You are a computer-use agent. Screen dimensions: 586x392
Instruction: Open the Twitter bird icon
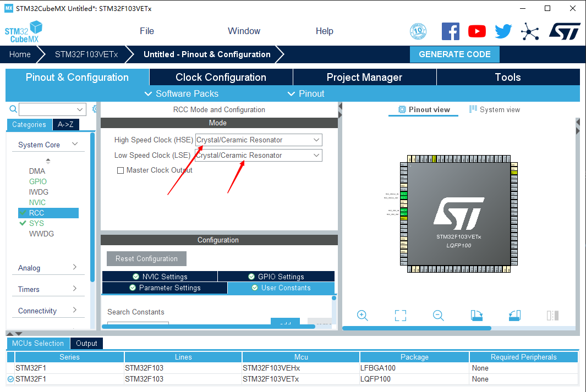coord(503,31)
